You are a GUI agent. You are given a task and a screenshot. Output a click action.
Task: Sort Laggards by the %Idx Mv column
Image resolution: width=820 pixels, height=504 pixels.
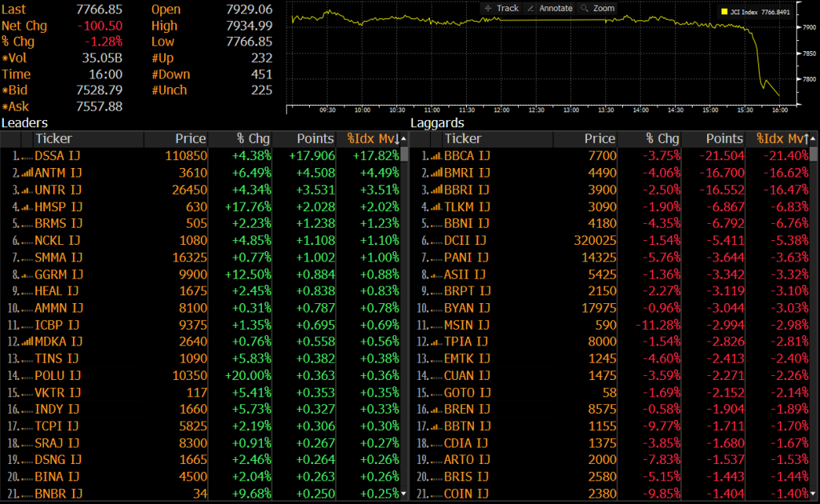782,139
